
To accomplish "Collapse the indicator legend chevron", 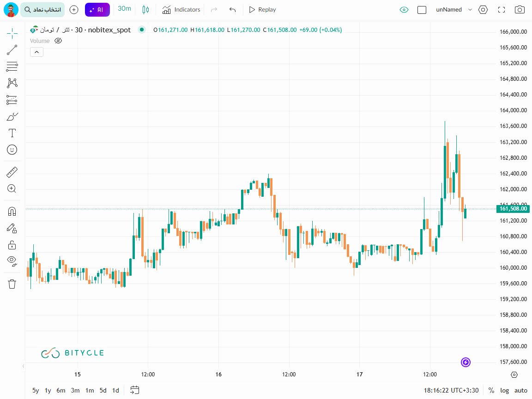I will [x=36, y=52].
